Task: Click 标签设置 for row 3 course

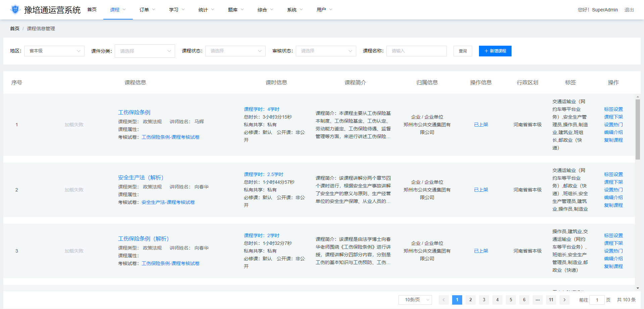Action: click(x=613, y=235)
